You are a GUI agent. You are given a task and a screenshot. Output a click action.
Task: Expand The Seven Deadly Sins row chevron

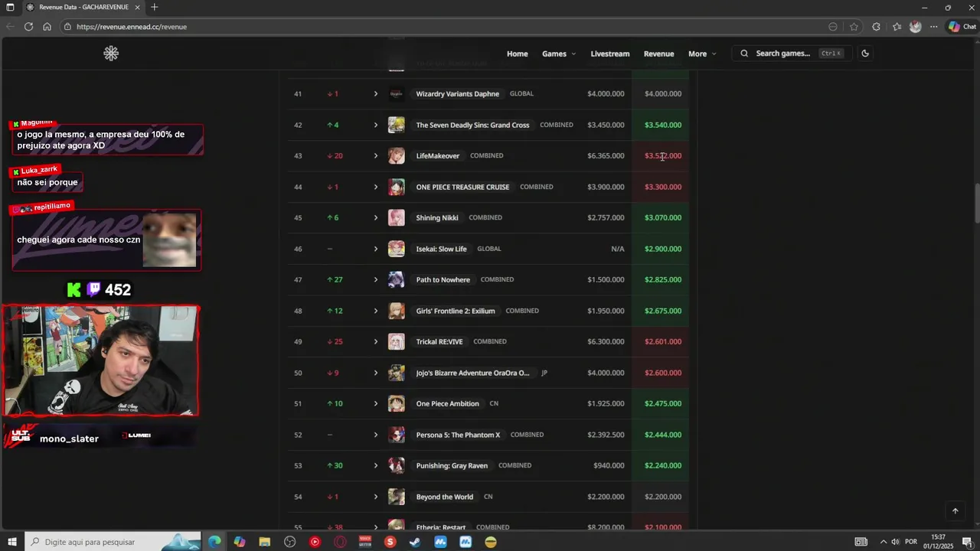(x=376, y=125)
